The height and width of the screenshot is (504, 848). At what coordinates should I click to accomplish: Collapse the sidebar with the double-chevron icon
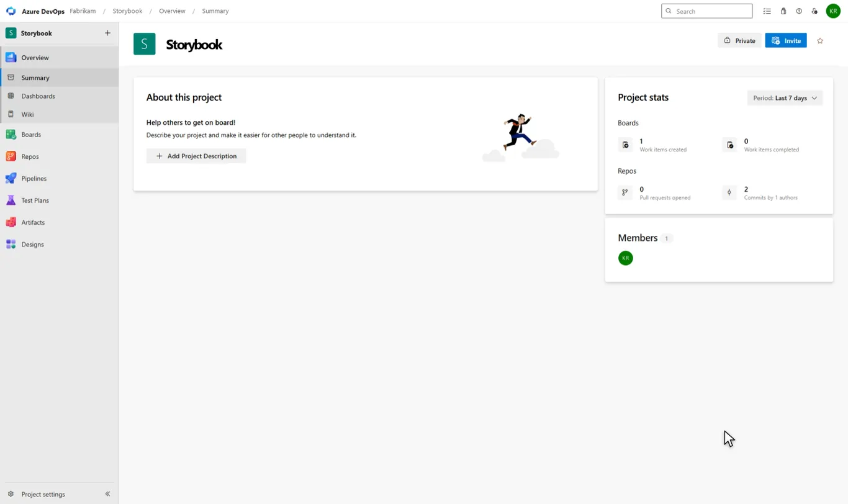pos(107,494)
